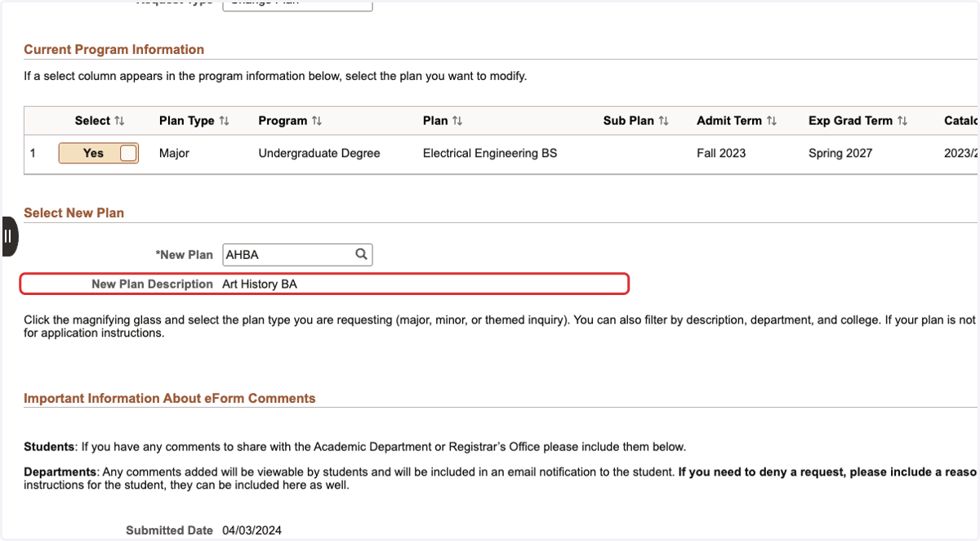This screenshot has height=541, width=980.
Task: Click the Undergraduate Degree program cell
Action: coord(319,153)
